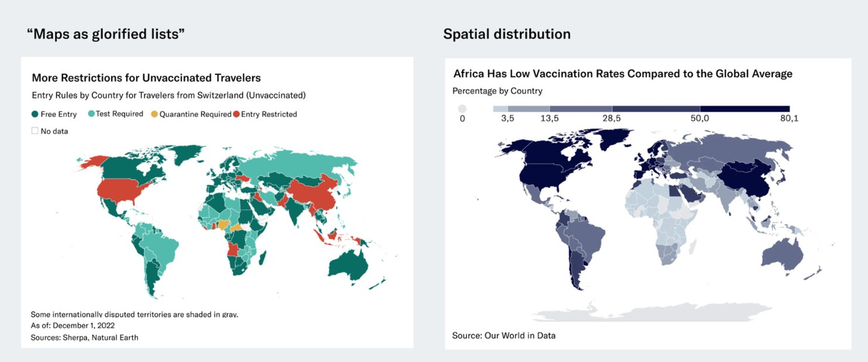This screenshot has height=362, width=868.
Task: Click the 'More Restrictions for Unvaccinated Travelers' title
Action: click(146, 78)
